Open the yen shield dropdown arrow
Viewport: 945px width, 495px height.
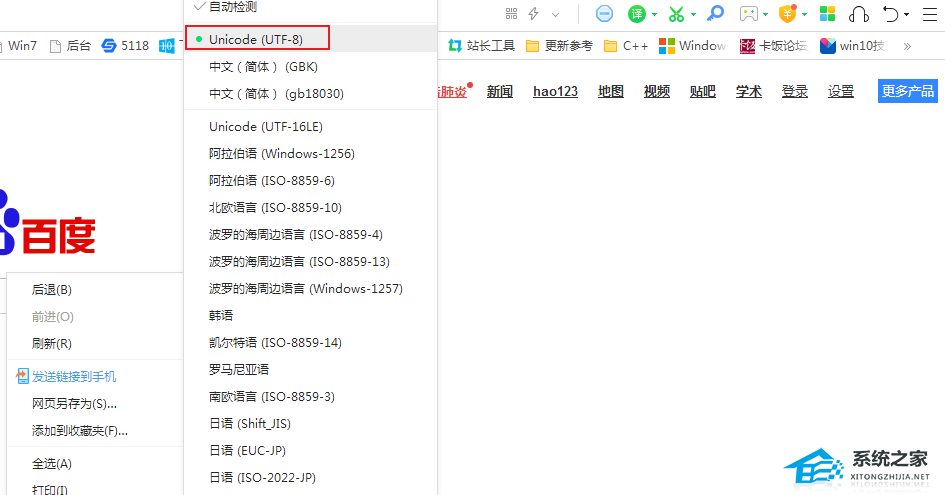click(805, 14)
